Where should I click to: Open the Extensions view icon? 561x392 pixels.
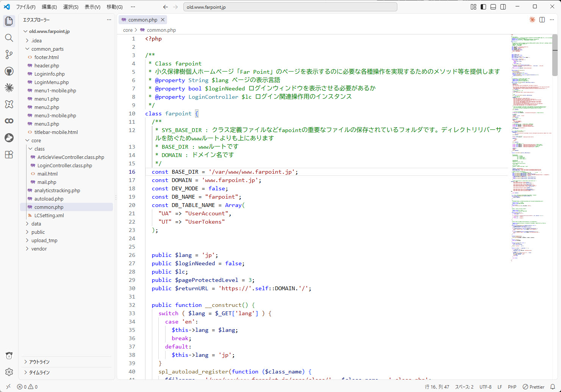coord(9,154)
